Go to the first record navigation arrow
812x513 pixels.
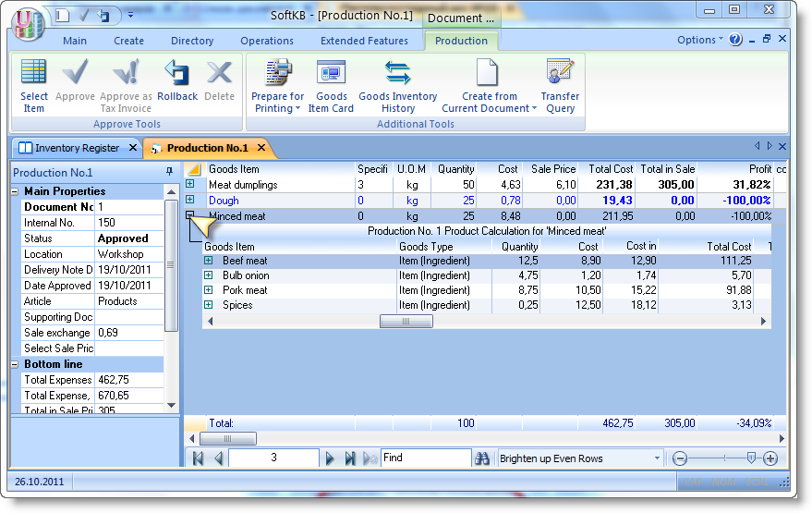(x=199, y=458)
